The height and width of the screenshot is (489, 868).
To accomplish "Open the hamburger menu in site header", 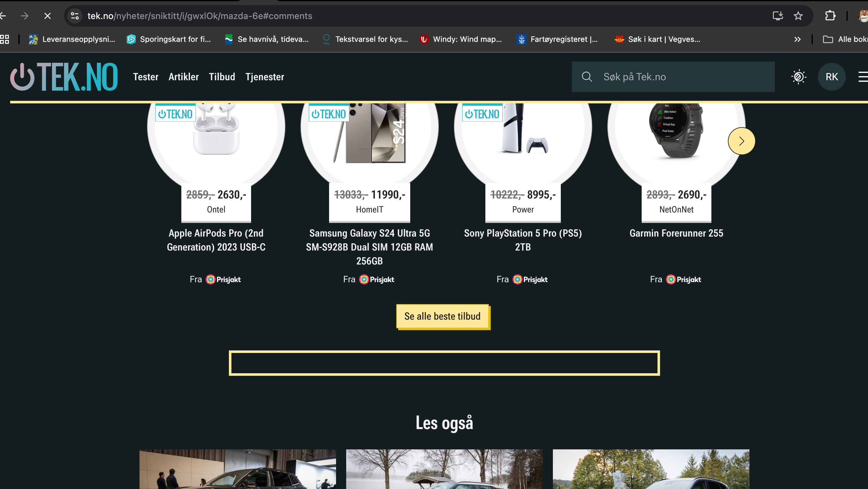I will click(x=863, y=77).
